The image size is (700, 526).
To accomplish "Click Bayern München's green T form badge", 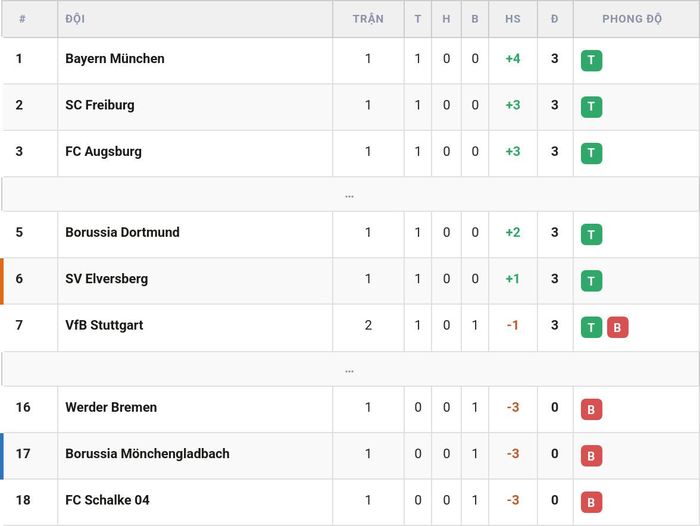I will pos(591,60).
